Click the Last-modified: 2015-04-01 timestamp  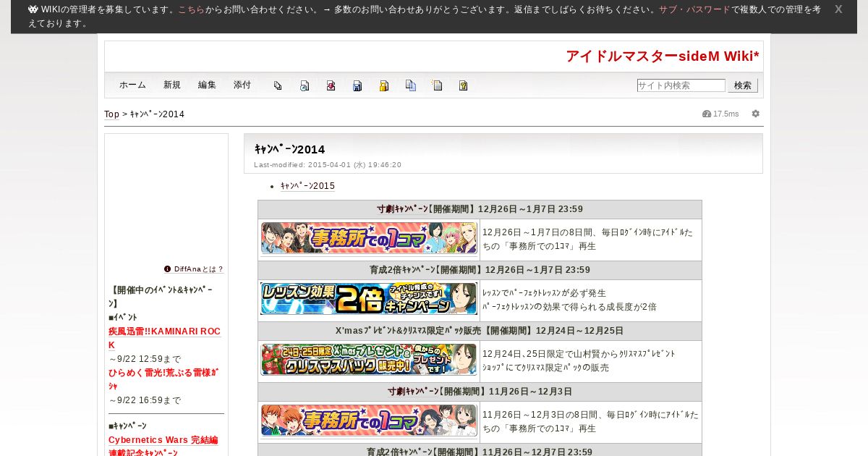(x=328, y=165)
